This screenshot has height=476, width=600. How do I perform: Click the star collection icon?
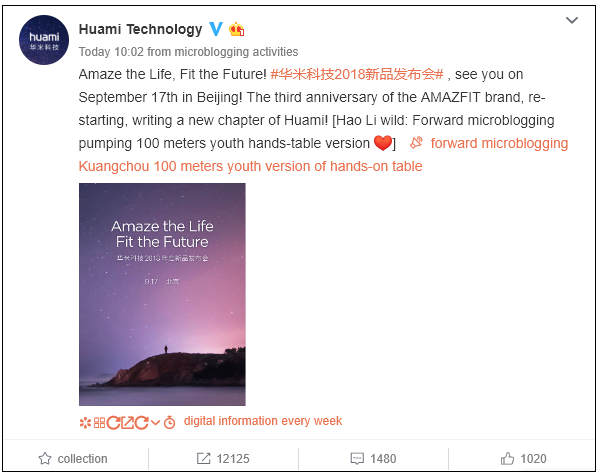click(44, 459)
